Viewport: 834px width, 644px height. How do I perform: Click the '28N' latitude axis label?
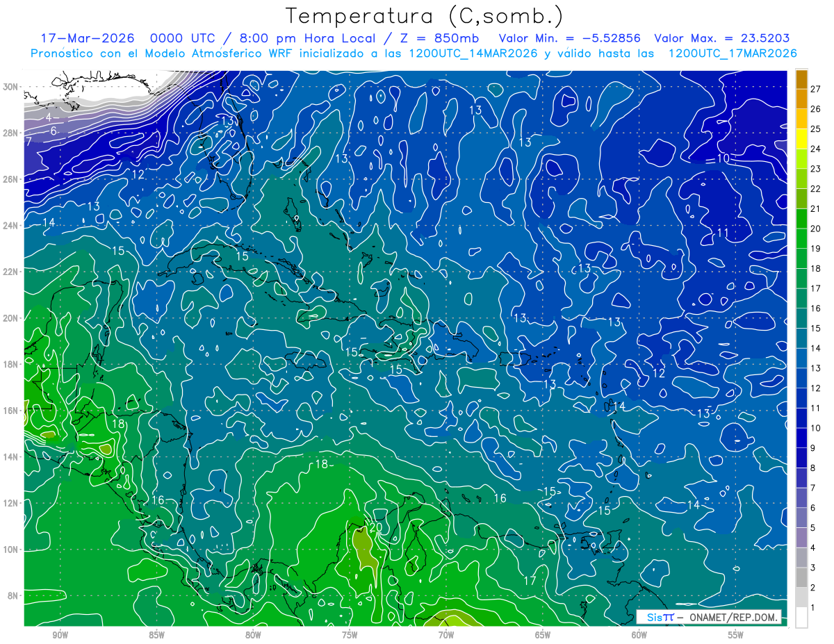click(11, 133)
